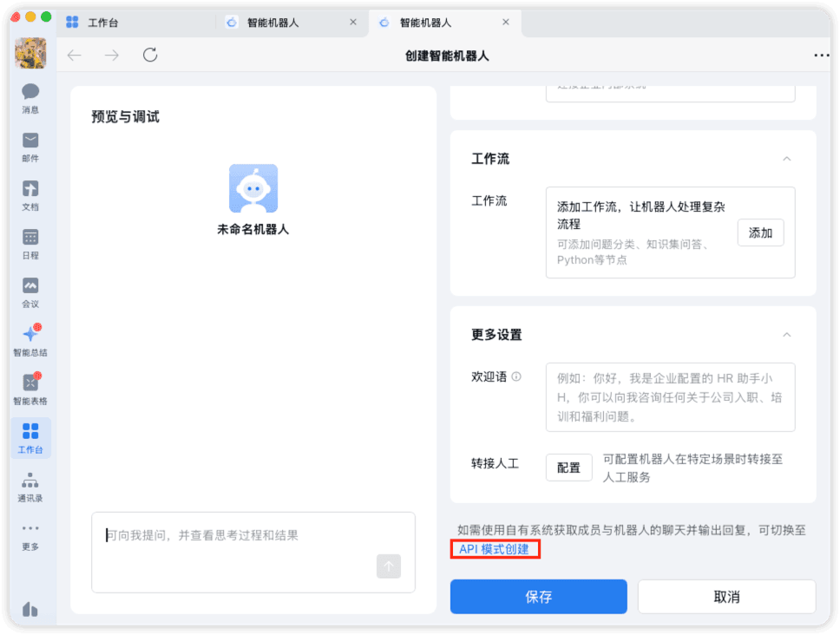Close the first 智能机器人 tab
This screenshot has height=635, width=840.
(353, 22)
